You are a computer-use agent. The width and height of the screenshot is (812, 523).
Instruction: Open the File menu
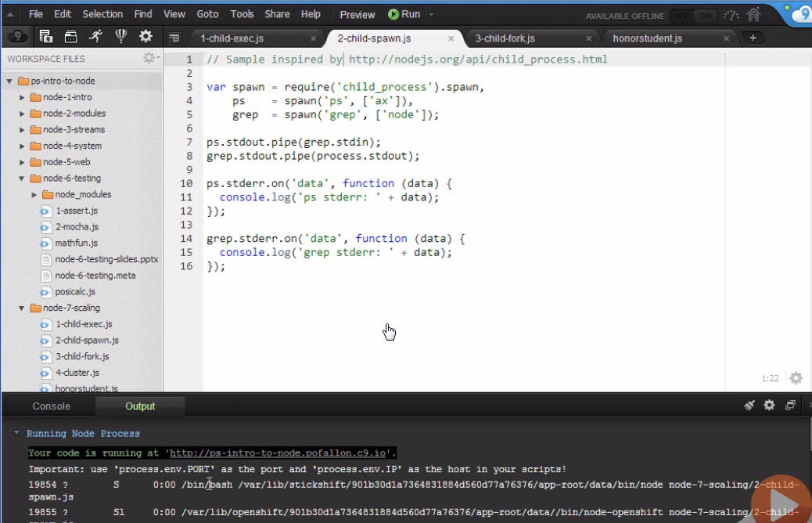pos(36,14)
